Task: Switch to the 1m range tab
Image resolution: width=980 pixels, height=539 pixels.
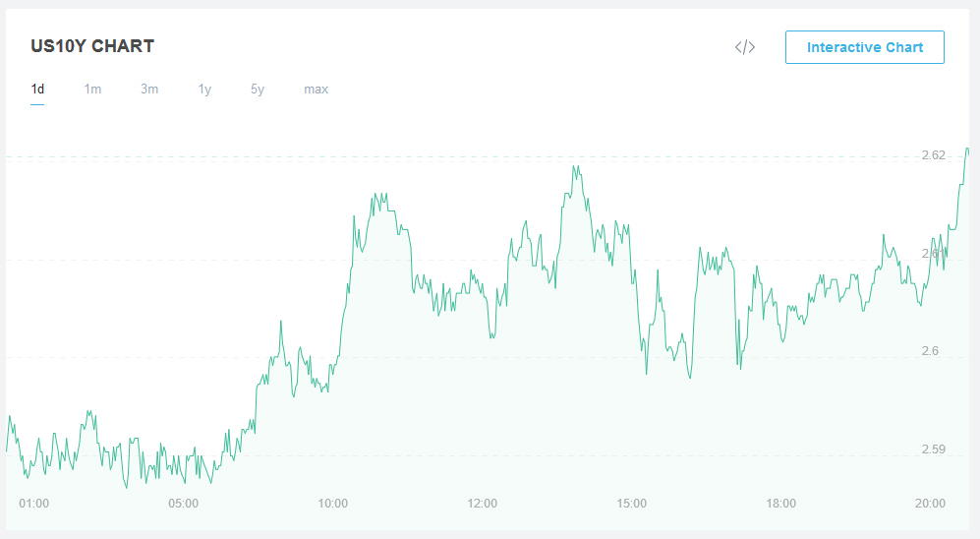Action: (92, 90)
